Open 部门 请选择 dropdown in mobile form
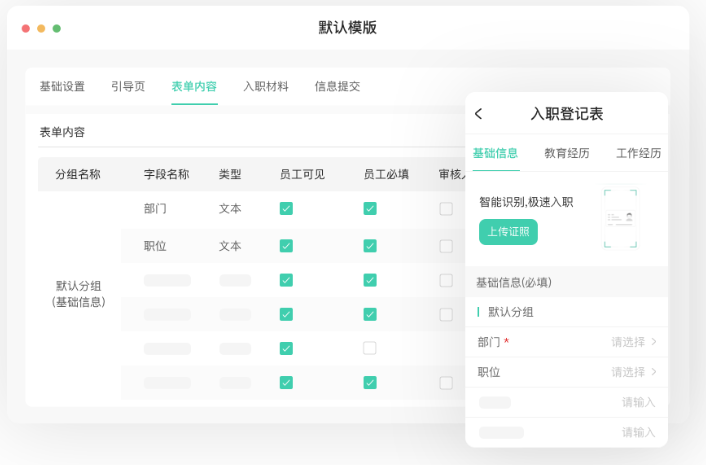 point(634,342)
